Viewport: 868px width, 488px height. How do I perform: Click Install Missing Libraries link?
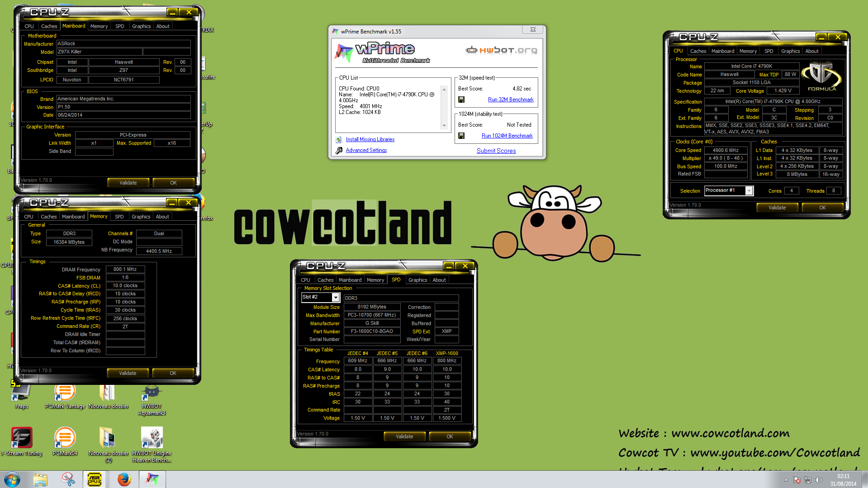click(370, 140)
